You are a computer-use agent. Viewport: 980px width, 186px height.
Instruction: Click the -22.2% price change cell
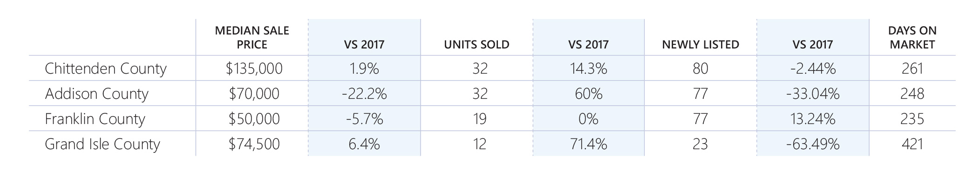(x=364, y=94)
